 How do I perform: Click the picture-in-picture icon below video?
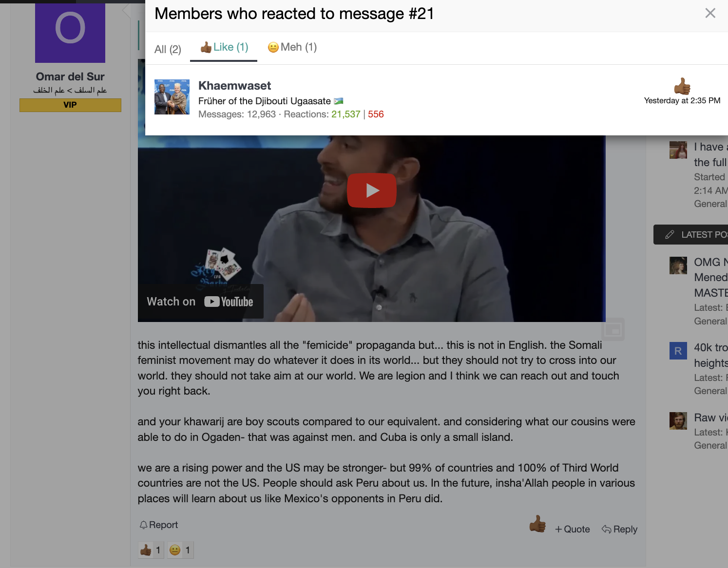(x=613, y=330)
